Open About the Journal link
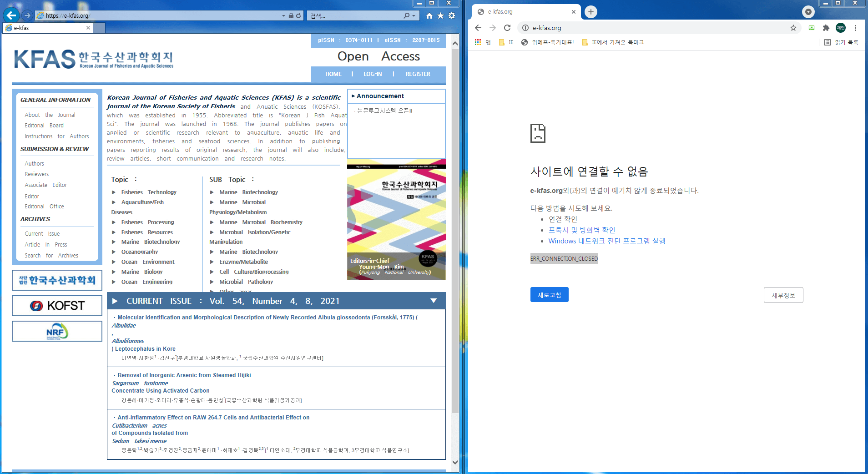Image resolution: width=868 pixels, height=474 pixels. [50, 115]
